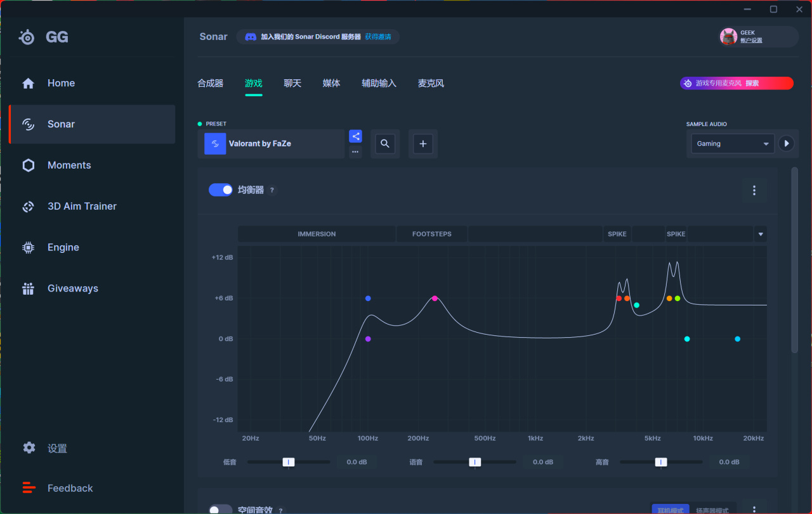Open the preset search magnifier icon
The image size is (812, 514).
point(385,144)
